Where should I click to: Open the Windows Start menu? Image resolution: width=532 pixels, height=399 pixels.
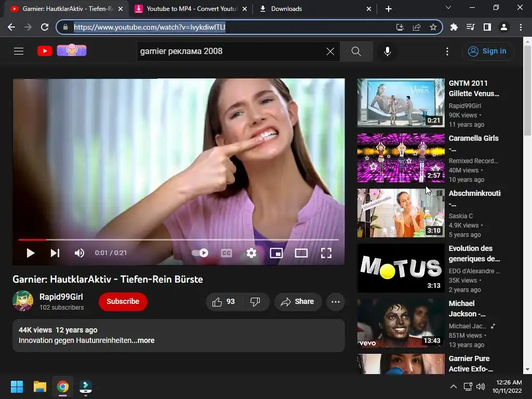pyautogui.click(x=17, y=387)
